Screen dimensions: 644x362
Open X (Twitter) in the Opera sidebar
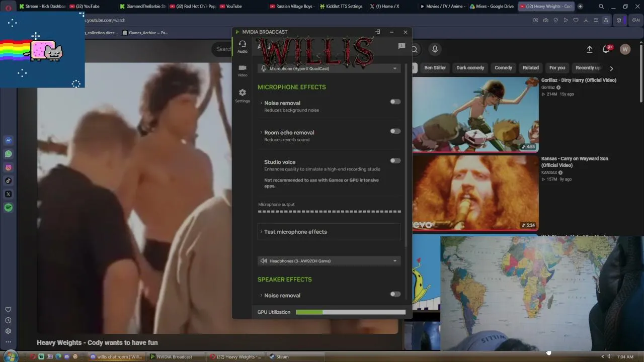(x=9, y=194)
